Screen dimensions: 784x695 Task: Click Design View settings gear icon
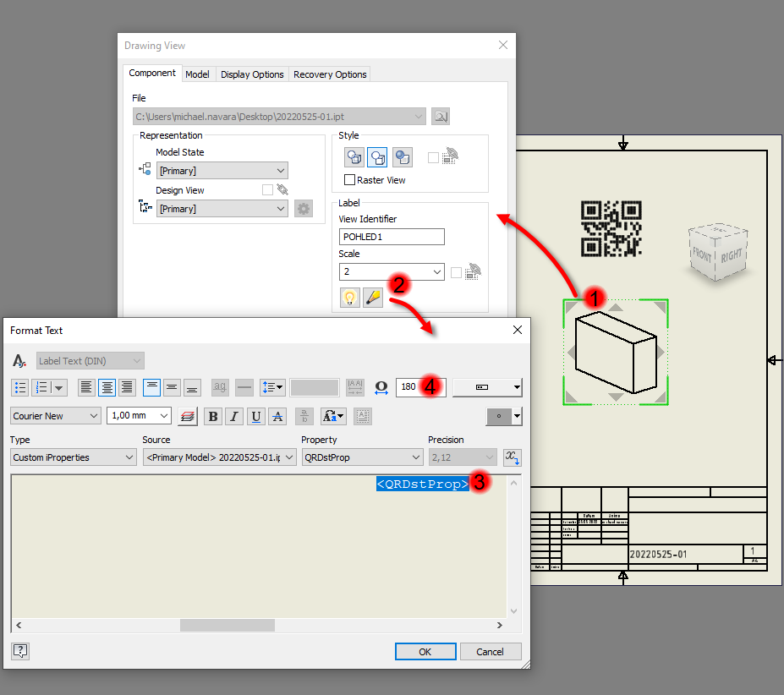tap(304, 209)
